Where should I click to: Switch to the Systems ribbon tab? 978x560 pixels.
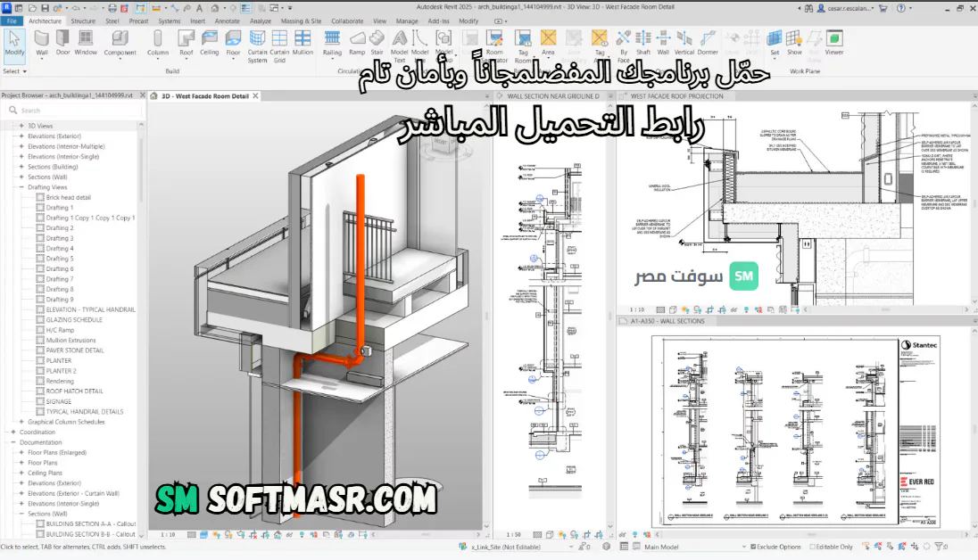[x=169, y=21]
